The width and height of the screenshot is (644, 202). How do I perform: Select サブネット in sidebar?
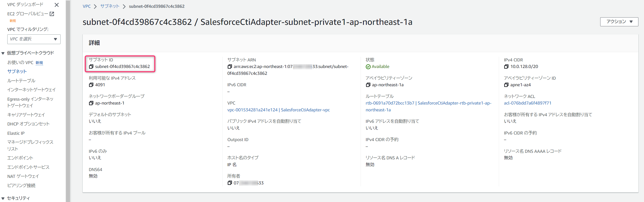(17, 71)
